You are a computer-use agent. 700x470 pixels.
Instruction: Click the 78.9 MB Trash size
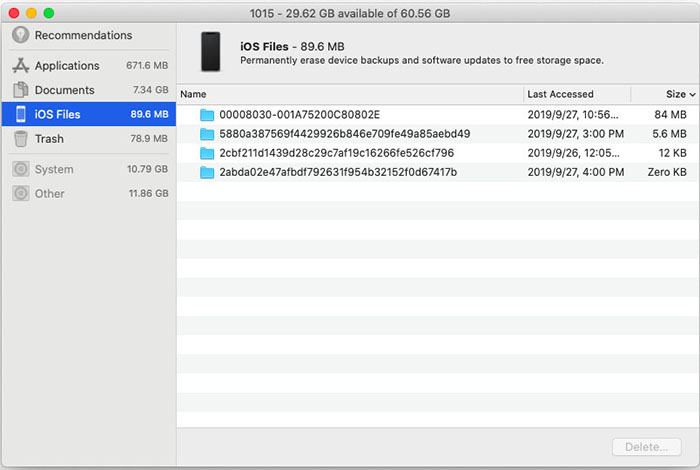[149, 139]
